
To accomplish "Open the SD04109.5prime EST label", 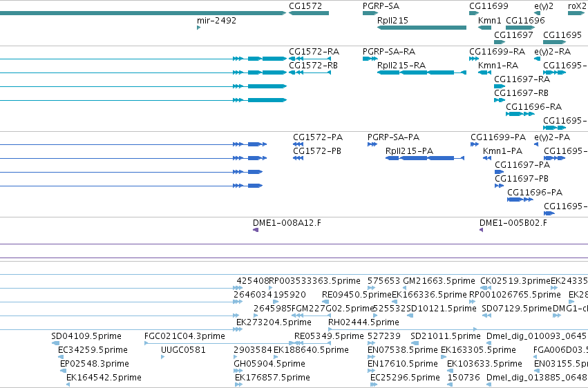I will (86, 336).
